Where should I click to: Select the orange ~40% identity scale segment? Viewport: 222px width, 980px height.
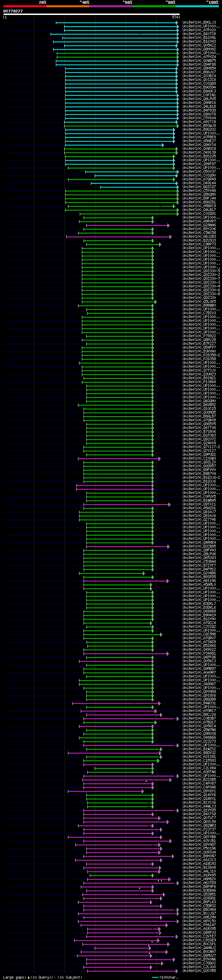pyautogui.click(x=68, y=6)
